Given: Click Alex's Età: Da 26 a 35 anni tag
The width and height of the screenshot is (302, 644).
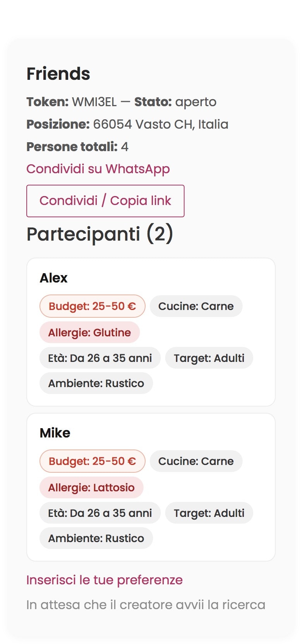Looking at the screenshot, I should point(100,358).
